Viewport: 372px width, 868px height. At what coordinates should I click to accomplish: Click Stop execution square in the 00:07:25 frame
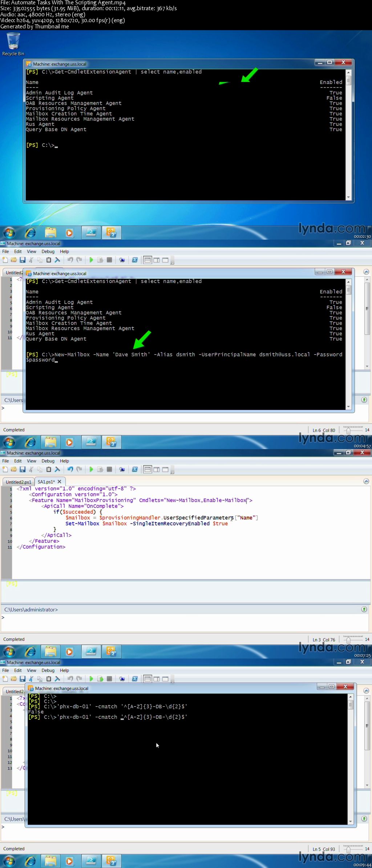pos(109,469)
